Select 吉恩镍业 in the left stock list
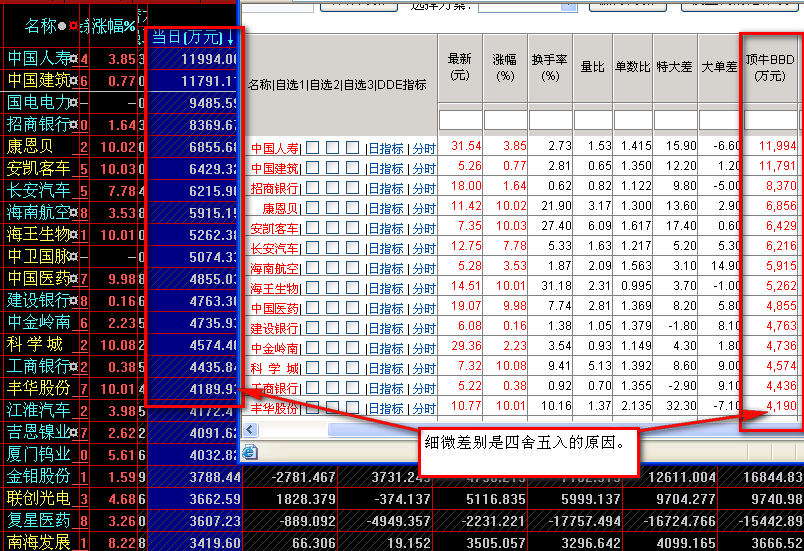804x551 pixels. 39,433
